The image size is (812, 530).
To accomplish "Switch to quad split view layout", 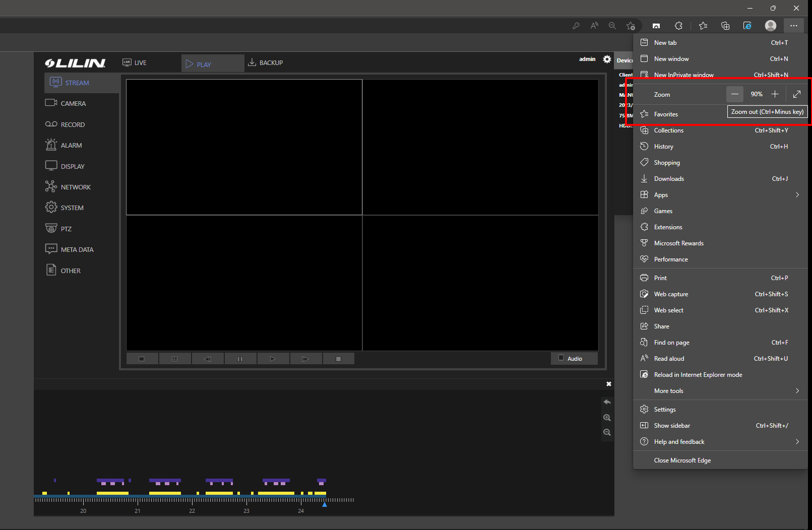I will point(174,359).
